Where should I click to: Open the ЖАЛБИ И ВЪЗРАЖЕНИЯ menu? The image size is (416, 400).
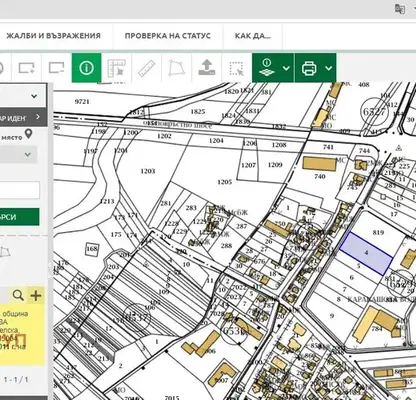point(53,36)
